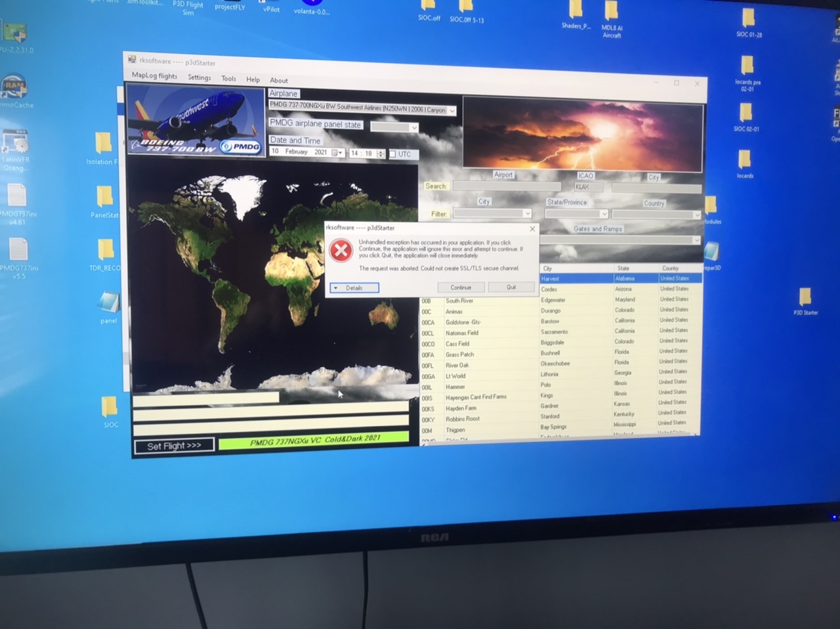This screenshot has height=629, width=840.
Task: Click the lightning storm weather image
Action: pyautogui.click(x=583, y=133)
